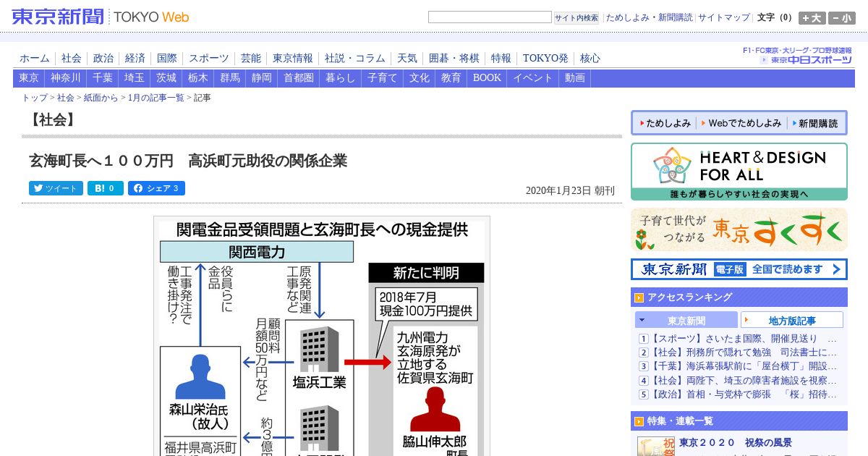
Task: Click sidebar 新聞購読 link
Action: click(x=817, y=124)
